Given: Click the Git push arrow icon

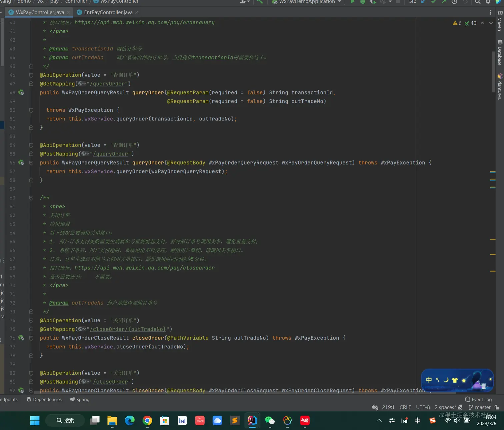Looking at the screenshot, I should coord(444,2).
